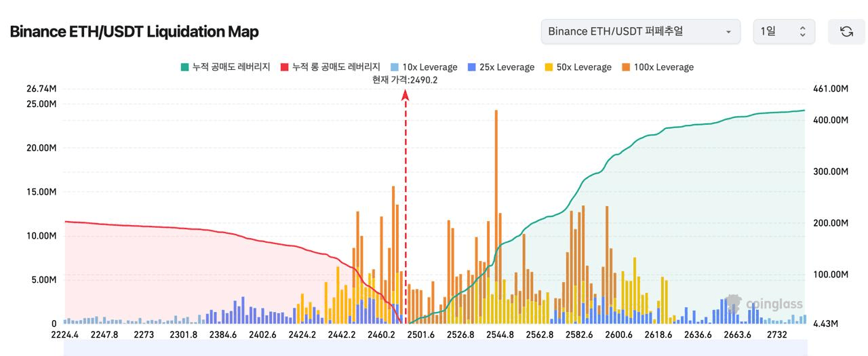Click the 26.74M left axis label
The width and height of the screenshot is (868, 356).
(x=41, y=89)
